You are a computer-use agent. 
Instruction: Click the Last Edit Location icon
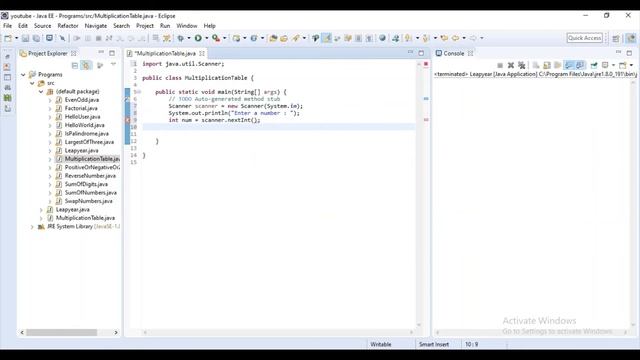pyautogui.click(x=444, y=38)
